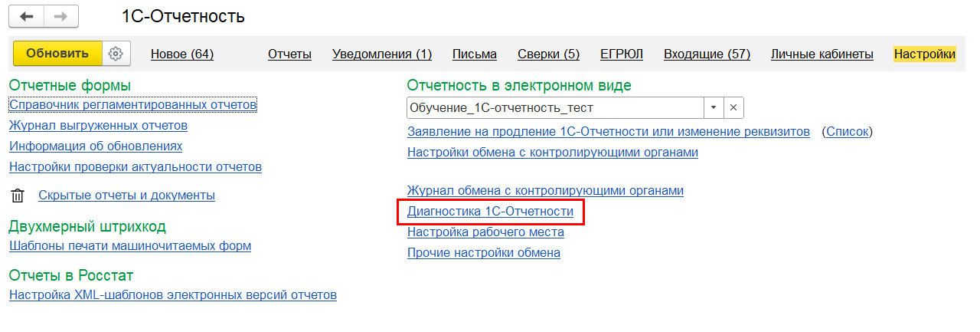Go to Уведомления (1) tab

(x=382, y=54)
